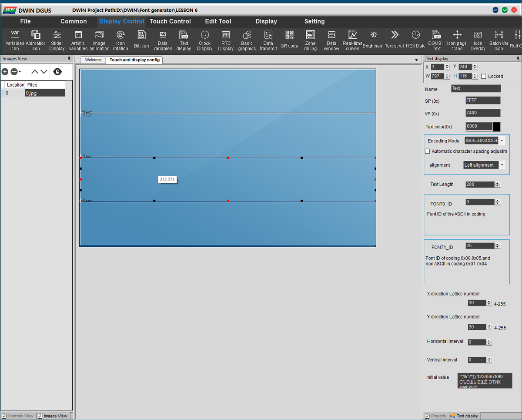Click the black Text color swatch

[496, 127]
